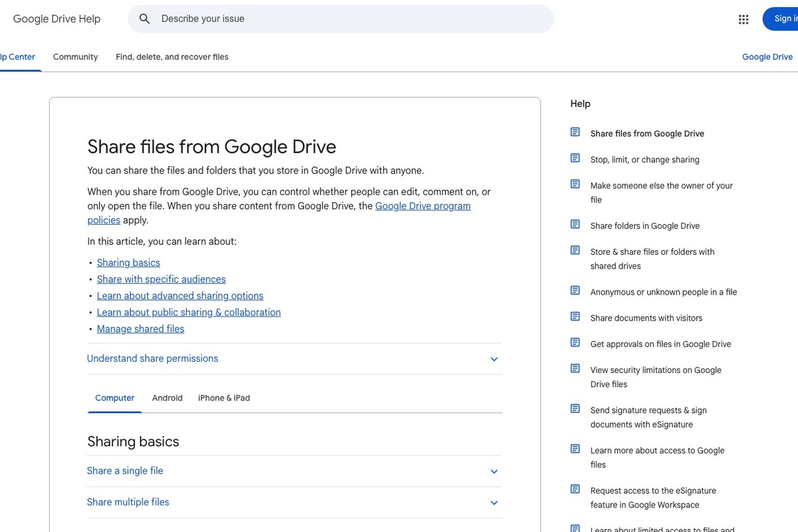Click article icon beside Get approvals on files
The width and height of the screenshot is (798, 532).
pyautogui.click(x=575, y=342)
